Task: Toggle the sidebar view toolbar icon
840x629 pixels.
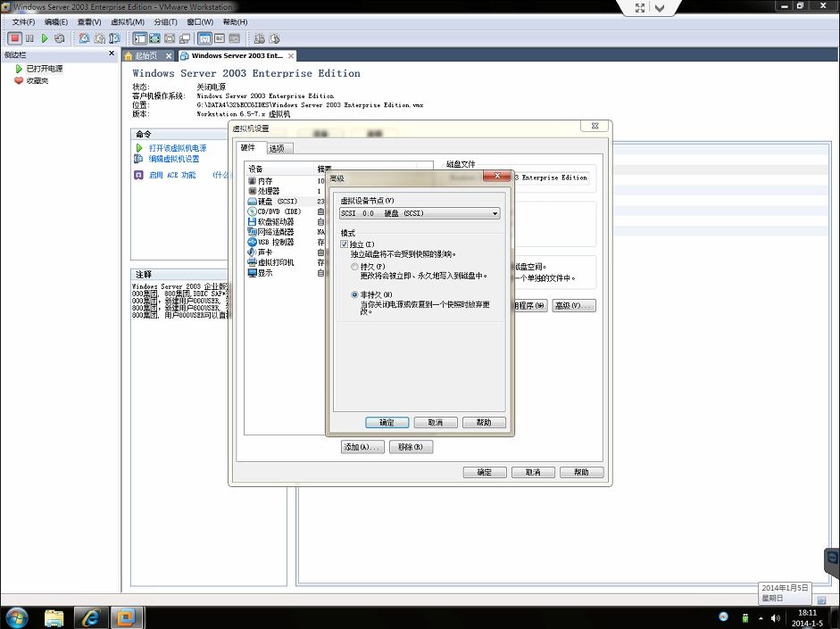Action: (140, 38)
